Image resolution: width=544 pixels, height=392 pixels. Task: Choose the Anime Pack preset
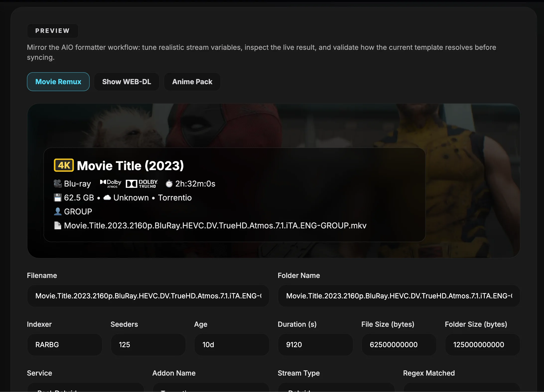point(192,82)
